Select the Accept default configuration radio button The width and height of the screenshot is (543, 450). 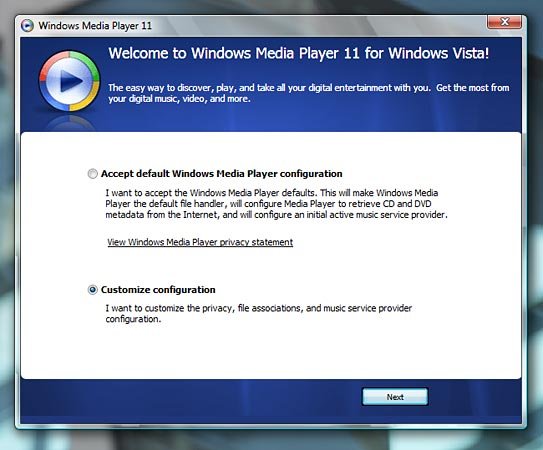coord(92,174)
